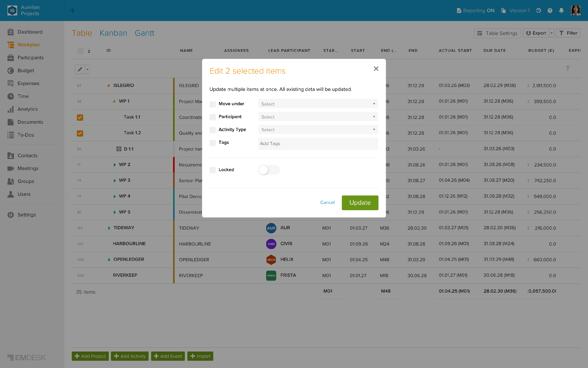Click the notifications bell icon
Viewport: 588px width, 368px height.
(561, 10)
